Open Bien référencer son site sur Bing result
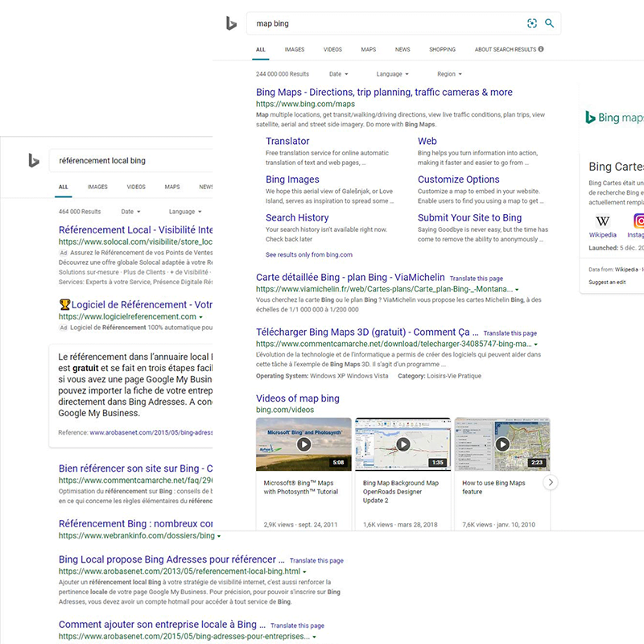 click(x=135, y=469)
